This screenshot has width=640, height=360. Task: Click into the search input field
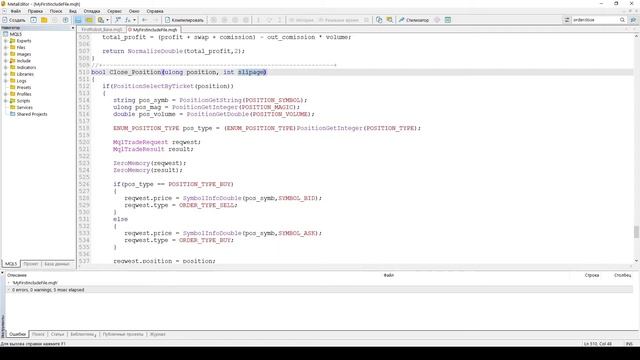[595, 20]
